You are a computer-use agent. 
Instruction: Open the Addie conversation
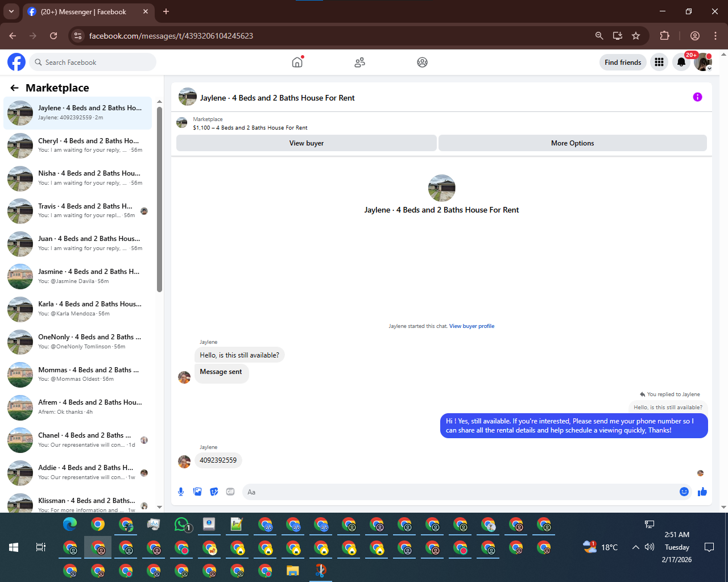tap(77, 473)
